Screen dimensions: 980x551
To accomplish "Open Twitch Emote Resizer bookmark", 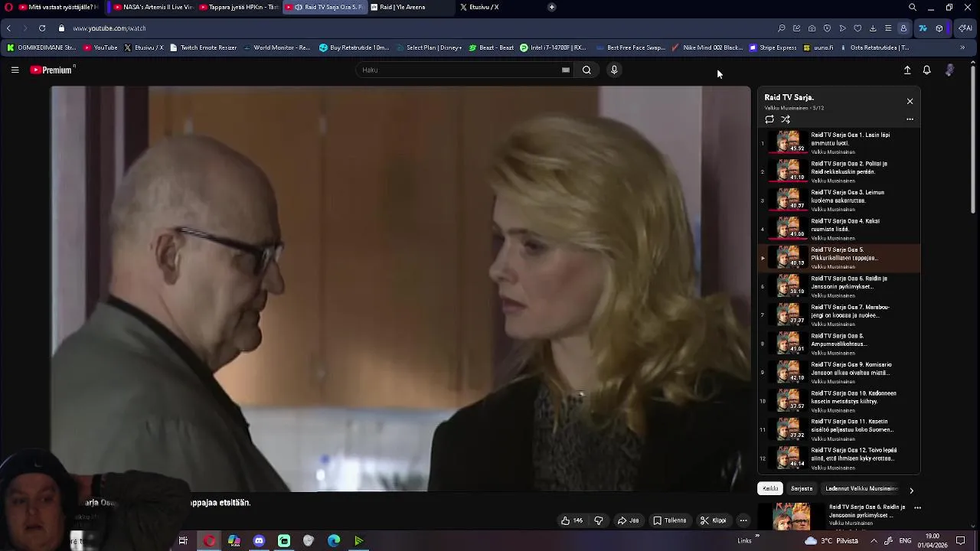I will (x=203, y=47).
